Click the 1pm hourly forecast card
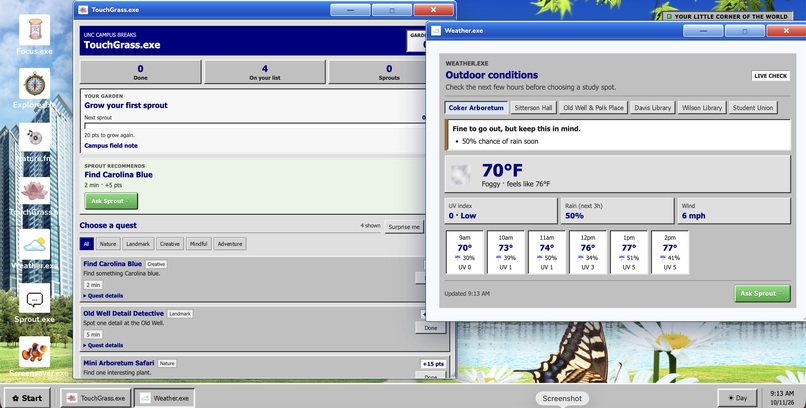This screenshot has height=408, width=806. [x=629, y=252]
